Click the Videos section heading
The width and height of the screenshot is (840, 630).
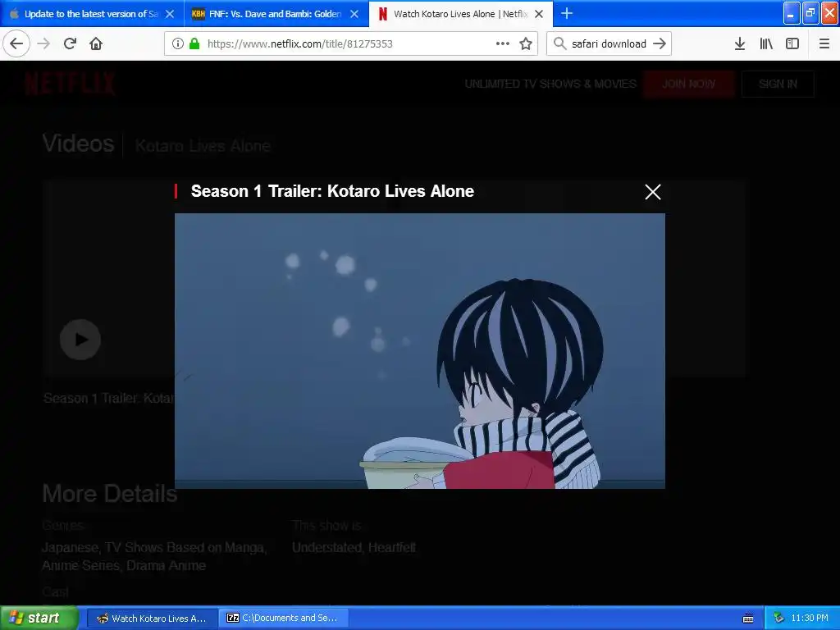point(78,144)
